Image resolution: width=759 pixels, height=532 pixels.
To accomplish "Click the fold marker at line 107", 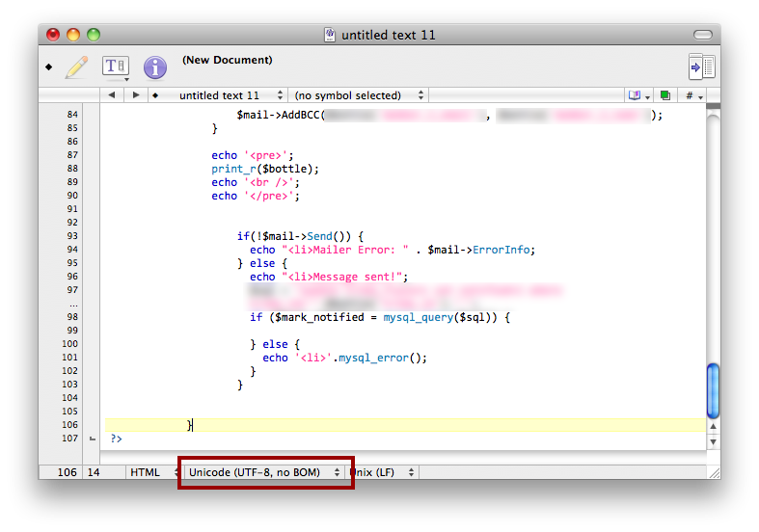I will click(93, 439).
